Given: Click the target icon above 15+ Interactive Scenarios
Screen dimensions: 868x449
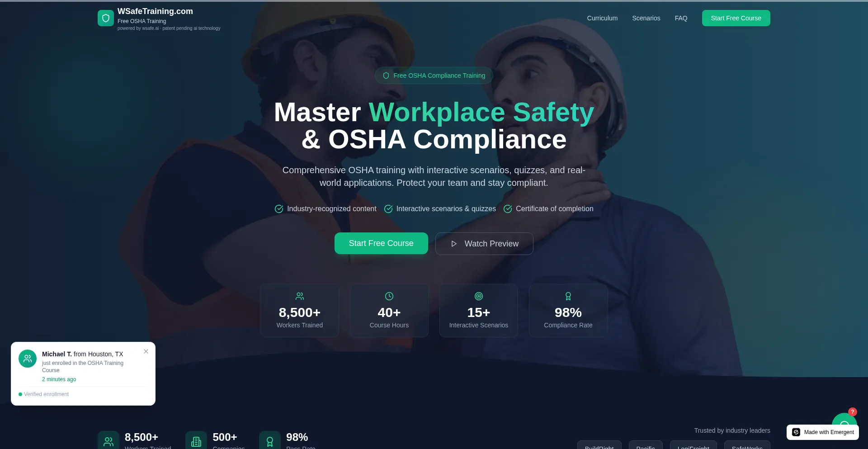Looking at the screenshot, I should [479, 296].
